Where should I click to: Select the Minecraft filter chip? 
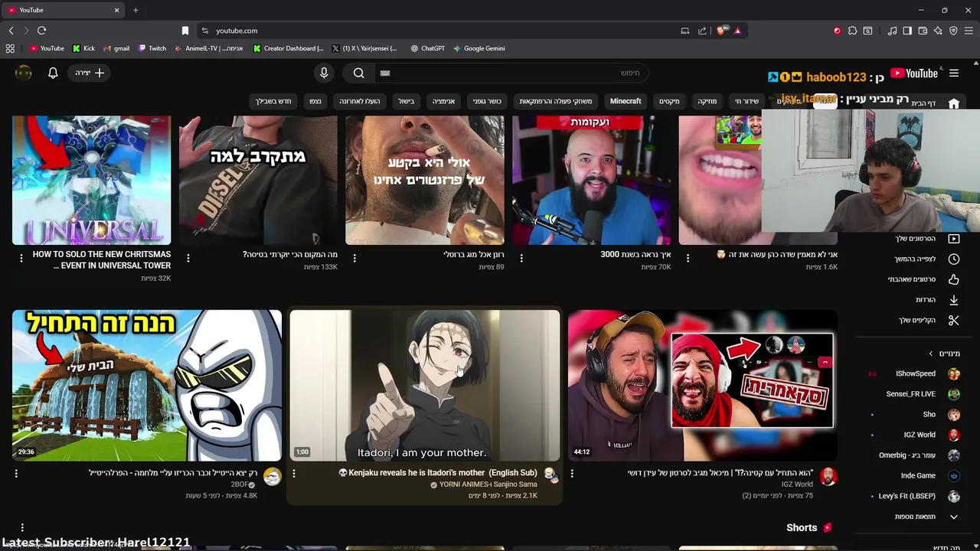[626, 101]
